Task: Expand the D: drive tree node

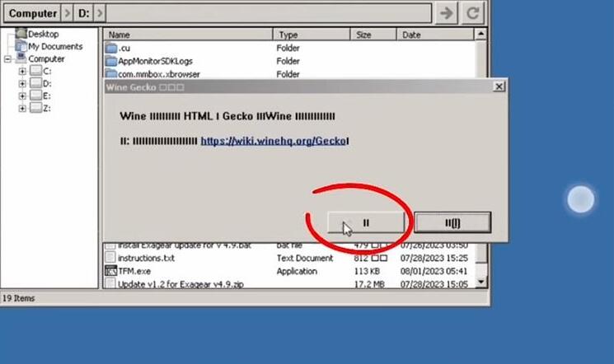Action: point(22,84)
